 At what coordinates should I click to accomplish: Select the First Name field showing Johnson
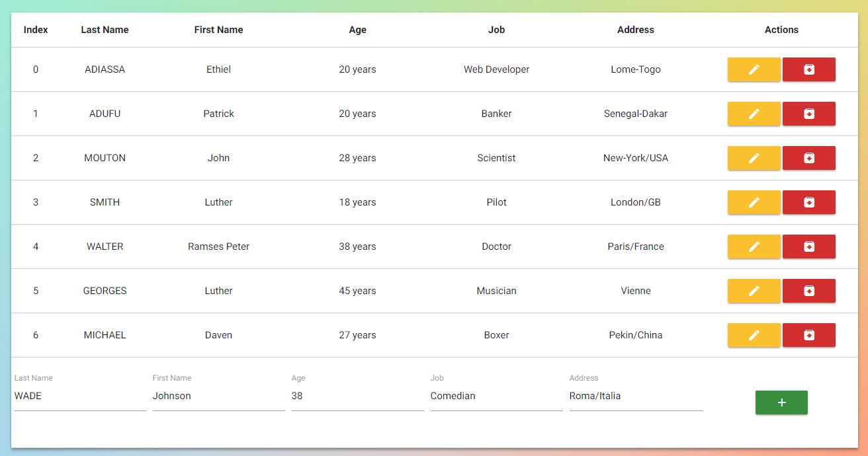click(x=218, y=396)
